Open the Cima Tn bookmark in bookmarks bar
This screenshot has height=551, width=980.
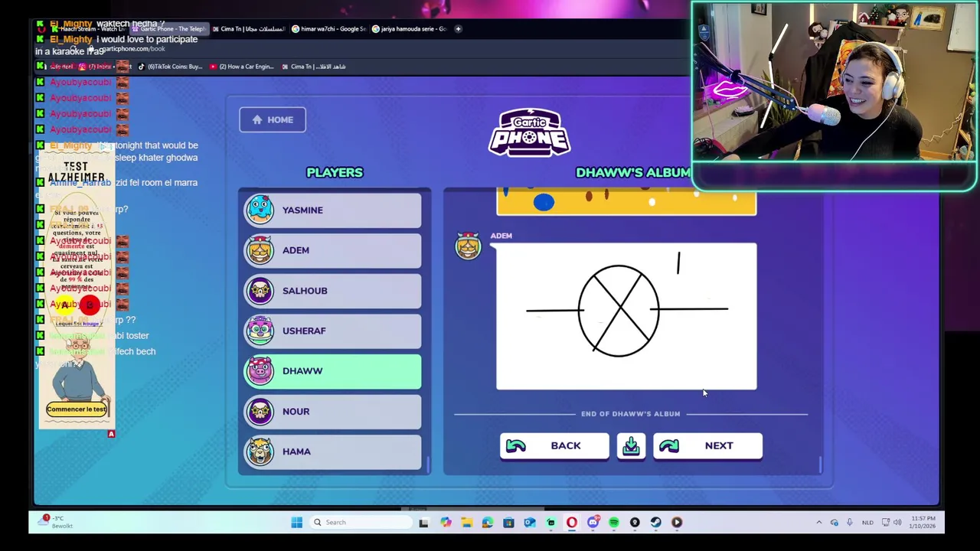314,67
